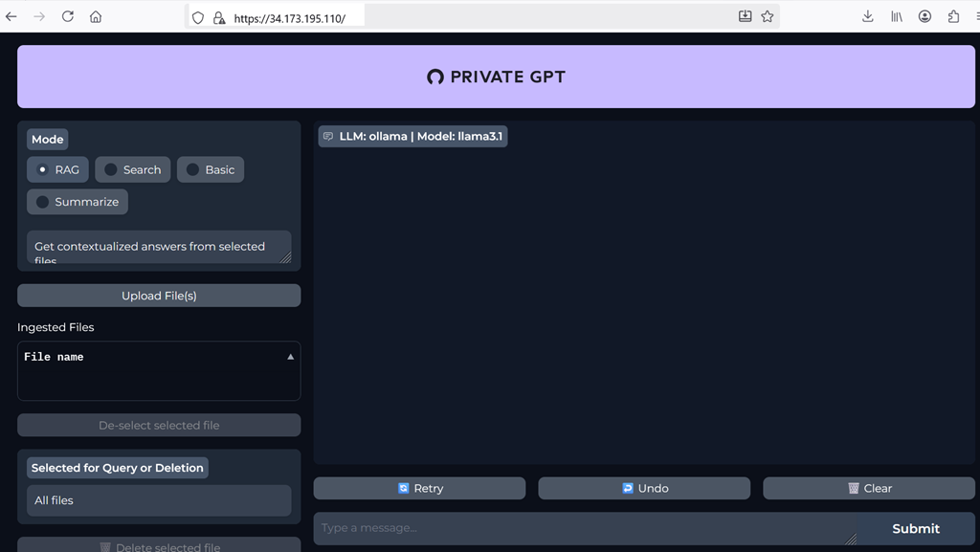The height and width of the screenshot is (552, 980).
Task: Sort by File name column arrow
Action: (291, 357)
